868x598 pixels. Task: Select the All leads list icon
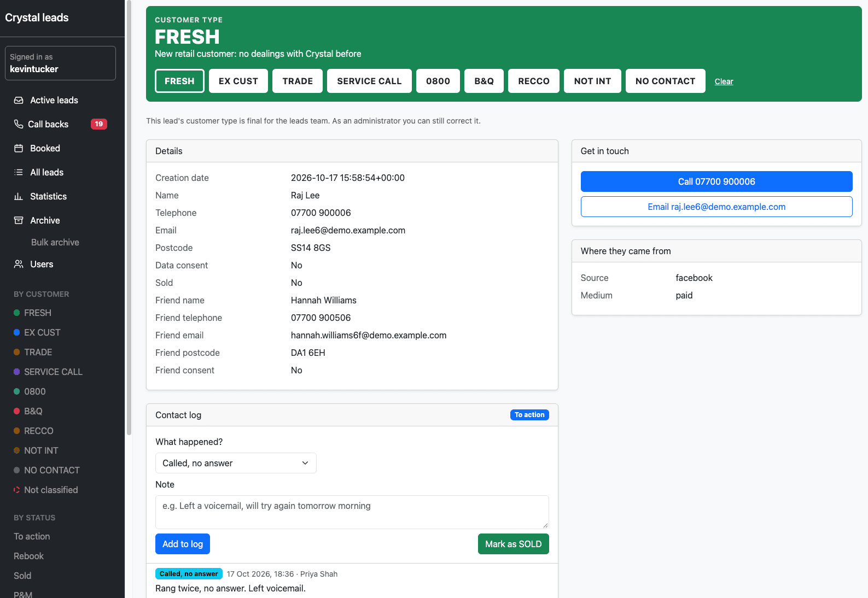(19, 172)
